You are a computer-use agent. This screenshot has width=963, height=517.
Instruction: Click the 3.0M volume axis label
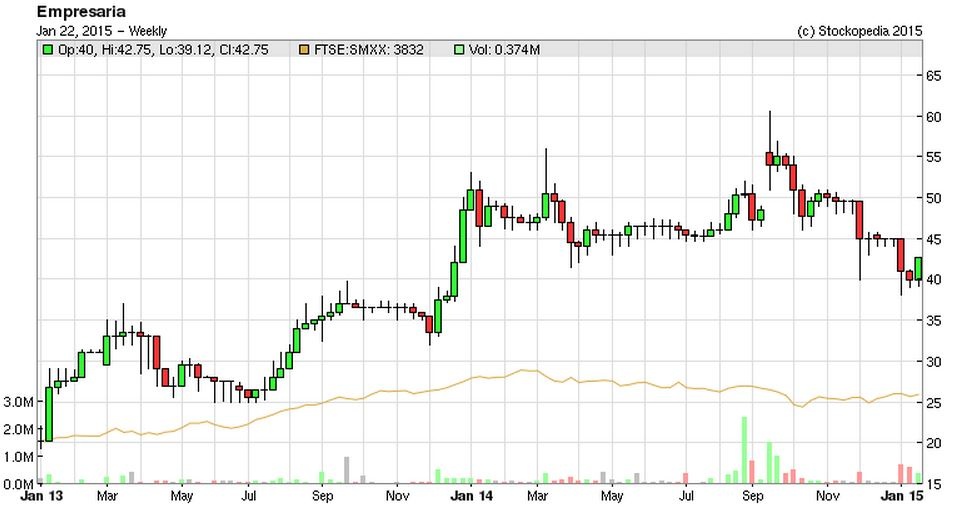pos(19,402)
